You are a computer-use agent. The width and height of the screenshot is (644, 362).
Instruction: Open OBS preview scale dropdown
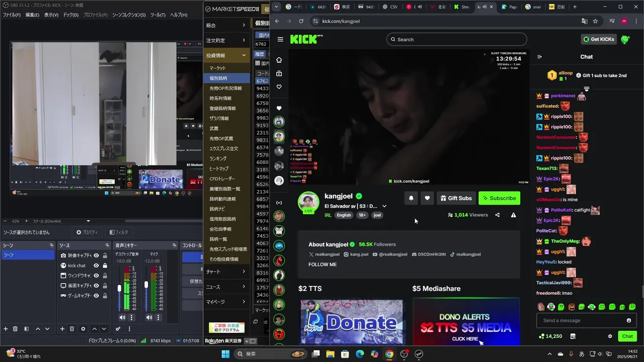[x=89, y=221]
